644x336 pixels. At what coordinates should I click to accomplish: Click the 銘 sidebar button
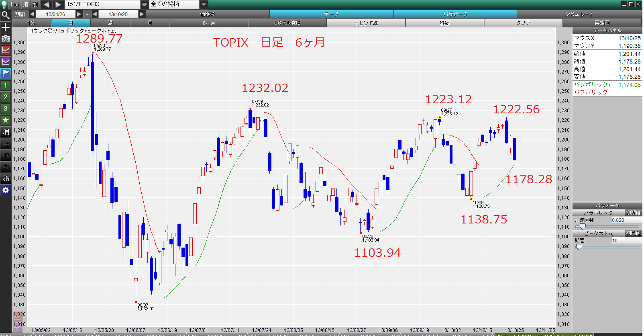point(6,178)
